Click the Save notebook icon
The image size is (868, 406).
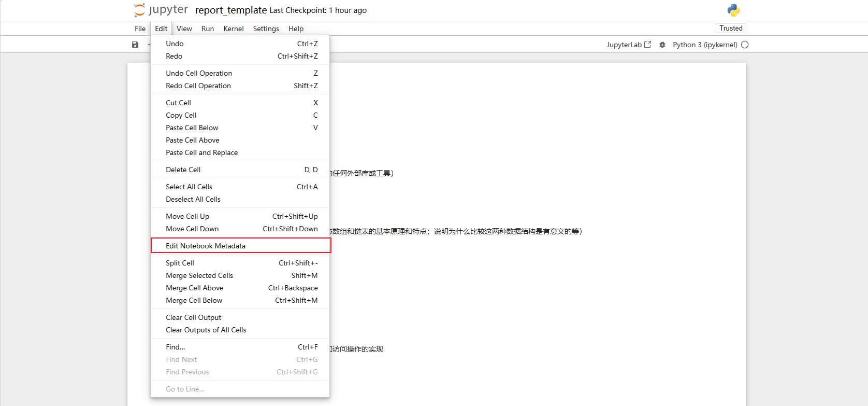pyautogui.click(x=135, y=45)
